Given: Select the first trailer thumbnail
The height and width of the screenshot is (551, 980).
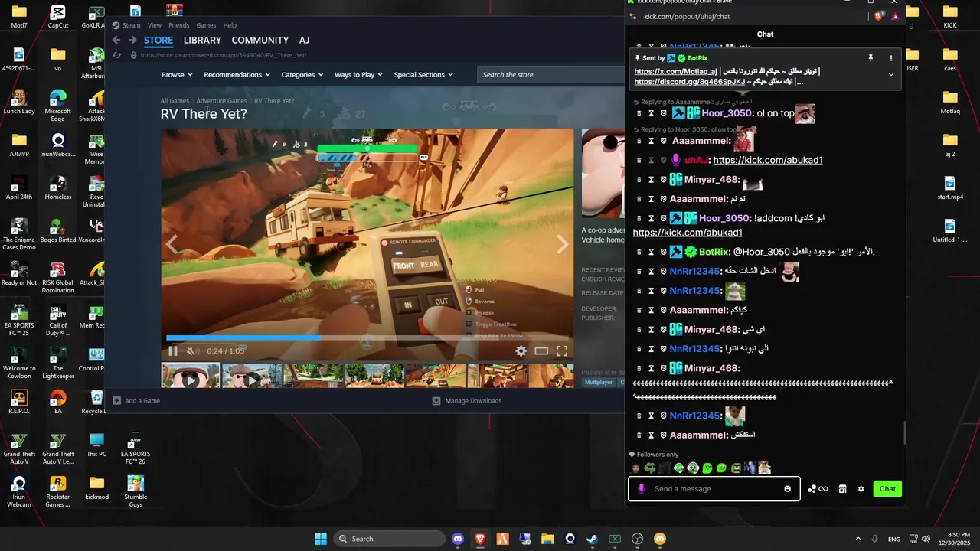Looking at the screenshot, I should (191, 376).
